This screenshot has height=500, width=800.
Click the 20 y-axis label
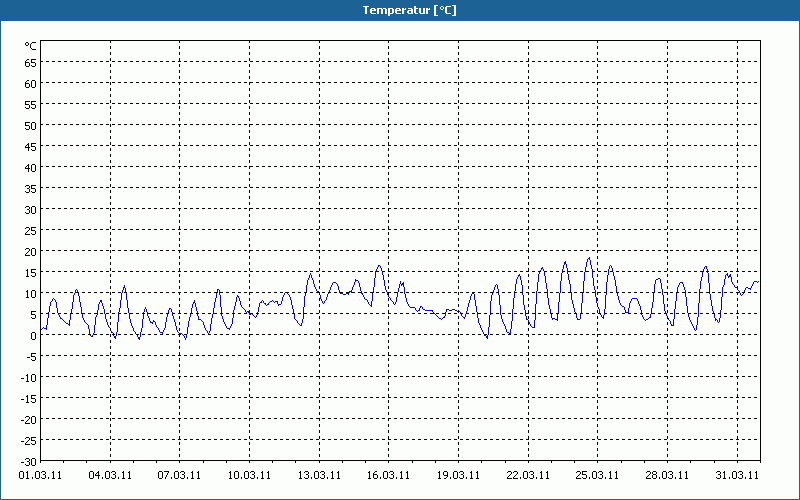click(31, 252)
